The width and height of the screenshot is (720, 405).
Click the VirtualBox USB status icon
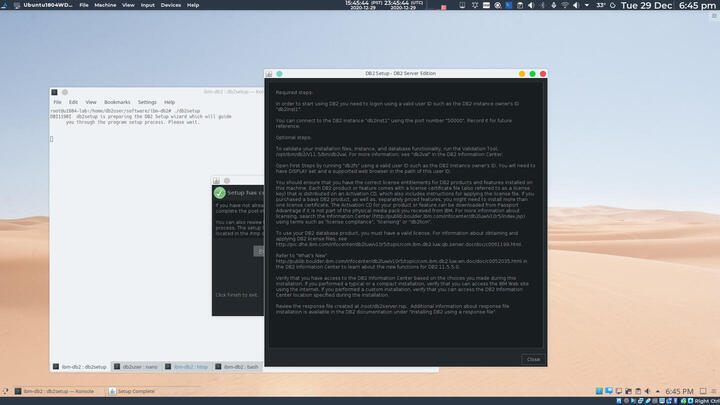[x=648, y=401]
